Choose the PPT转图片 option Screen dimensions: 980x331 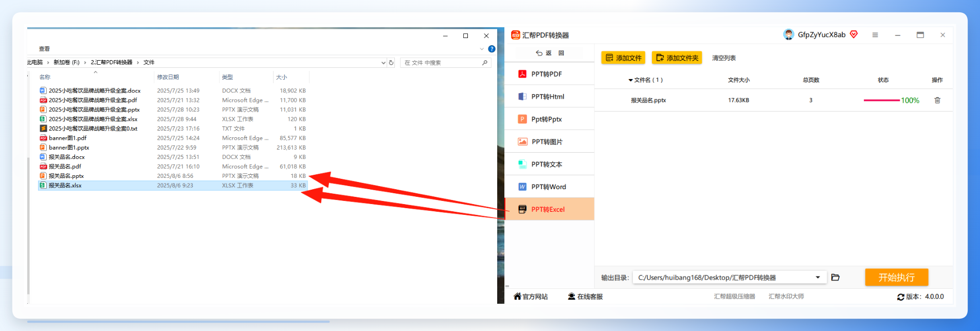549,142
